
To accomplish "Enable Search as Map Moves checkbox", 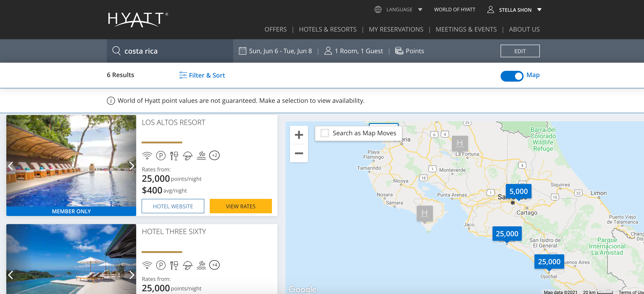I will pos(324,133).
